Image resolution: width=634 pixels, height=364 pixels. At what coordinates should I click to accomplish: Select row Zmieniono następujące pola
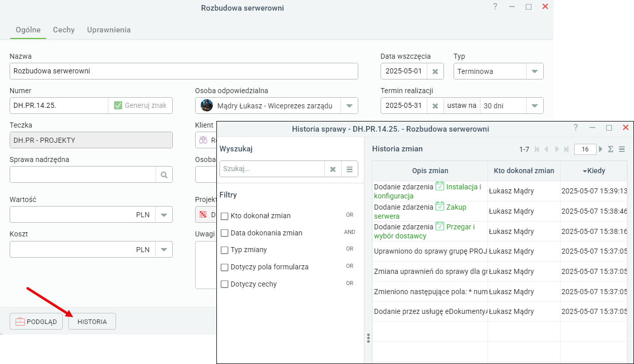pyautogui.click(x=499, y=292)
